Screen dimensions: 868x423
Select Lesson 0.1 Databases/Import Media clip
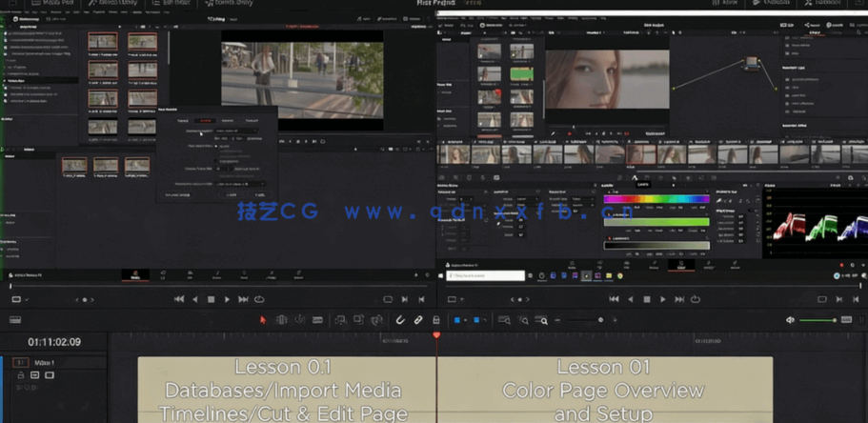[287, 390]
